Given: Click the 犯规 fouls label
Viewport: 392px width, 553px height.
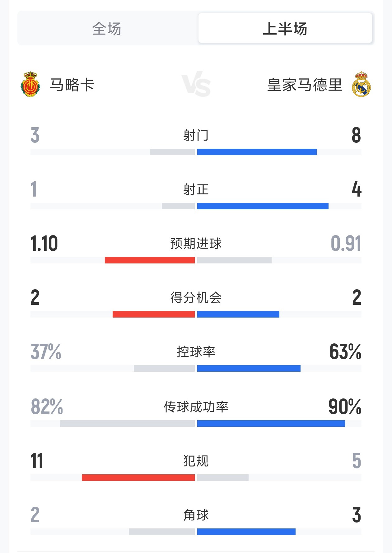Looking at the screenshot, I should point(196,461).
